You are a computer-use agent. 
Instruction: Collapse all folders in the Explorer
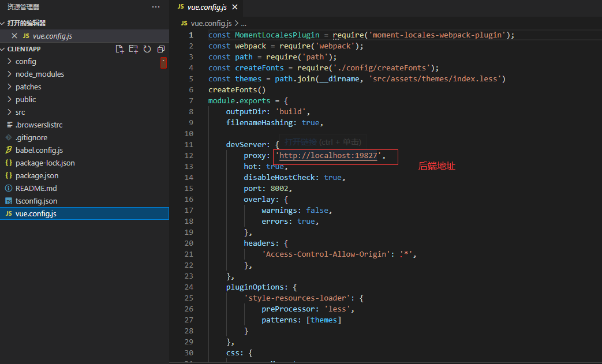click(161, 49)
